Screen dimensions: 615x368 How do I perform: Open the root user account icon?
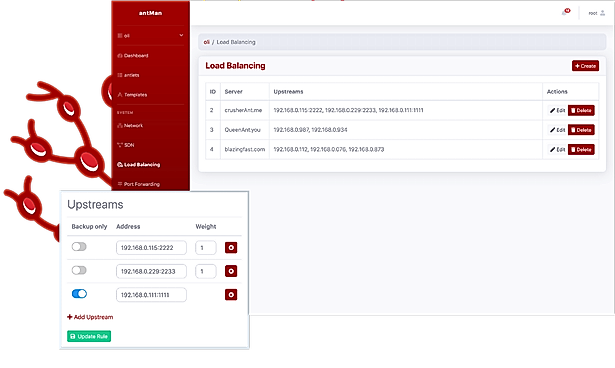[602, 13]
